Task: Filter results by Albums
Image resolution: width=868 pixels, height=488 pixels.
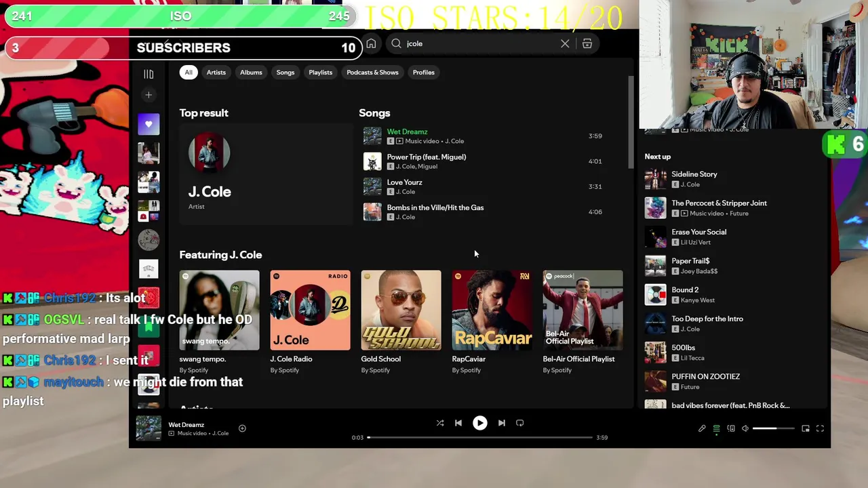Action: click(251, 73)
